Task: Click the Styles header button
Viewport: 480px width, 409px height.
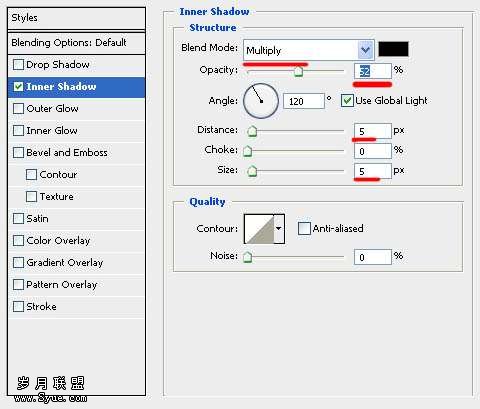Action: tap(76, 18)
